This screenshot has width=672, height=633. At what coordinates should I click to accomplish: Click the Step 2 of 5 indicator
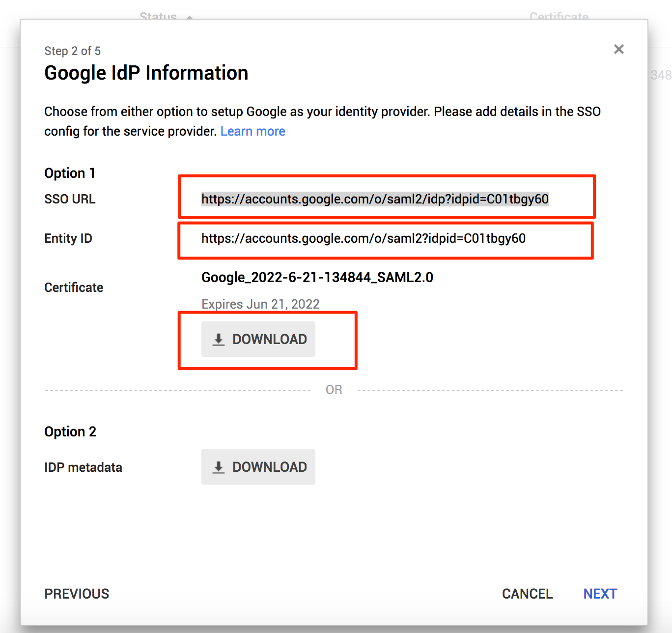pyautogui.click(x=73, y=51)
